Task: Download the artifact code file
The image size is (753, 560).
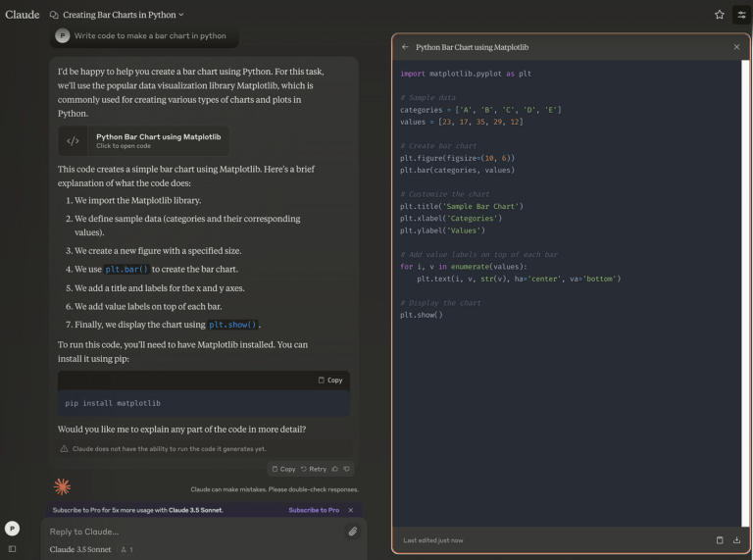Action: (736, 539)
